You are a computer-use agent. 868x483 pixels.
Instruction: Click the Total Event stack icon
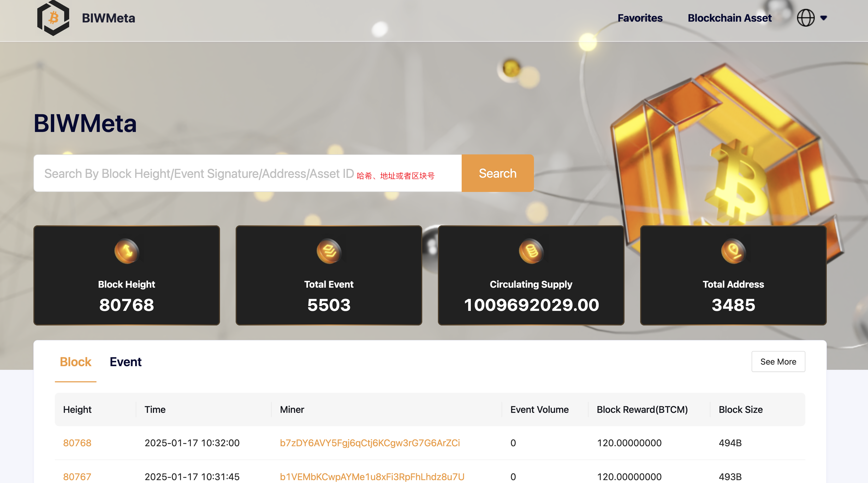[x=329, y=251]
